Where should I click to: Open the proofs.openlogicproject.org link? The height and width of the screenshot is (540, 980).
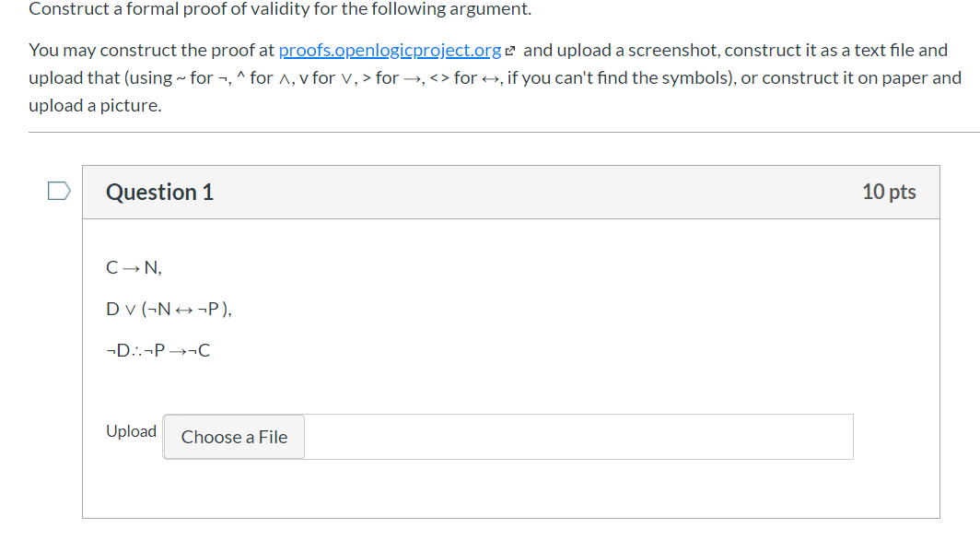pos(390,50)
